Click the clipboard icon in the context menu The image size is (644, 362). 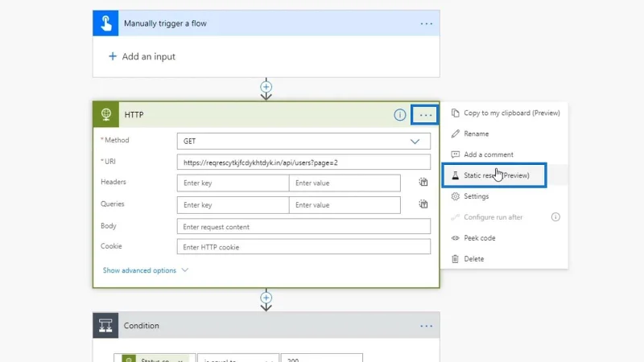[x=455, y=113]
